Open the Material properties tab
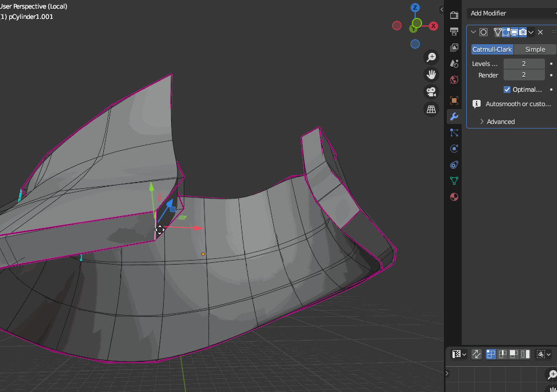The width and height of the screenshot is (557, 392). click(454, 197)
